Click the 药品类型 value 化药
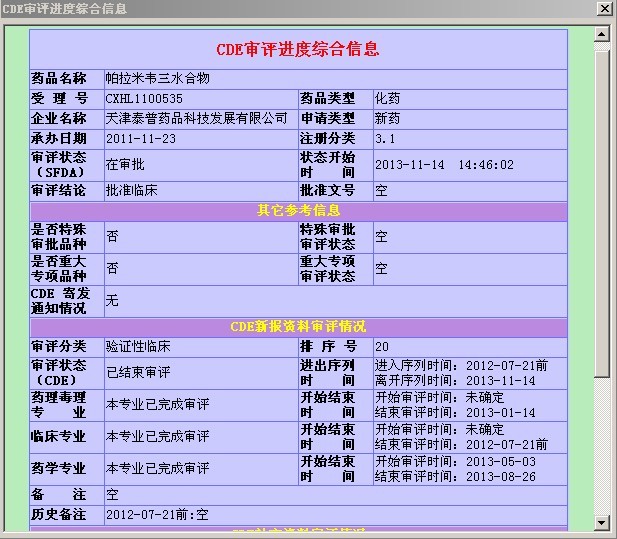 [387, 99]
